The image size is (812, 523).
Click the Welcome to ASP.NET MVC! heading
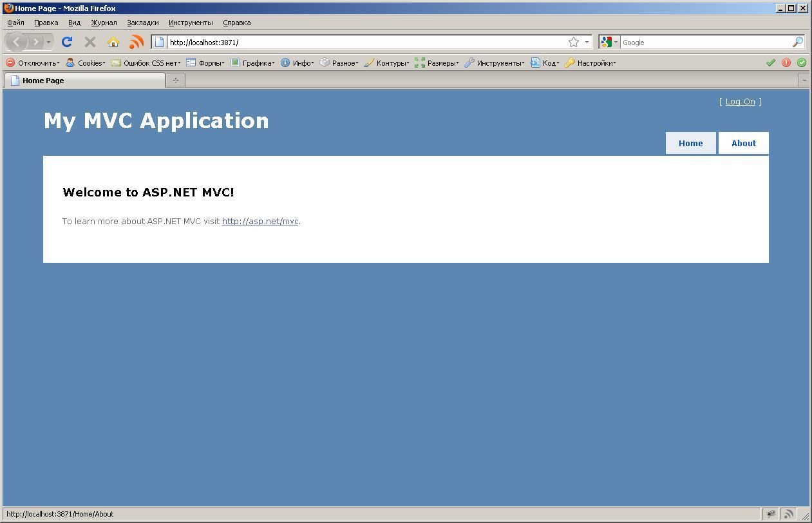[149, 193]
